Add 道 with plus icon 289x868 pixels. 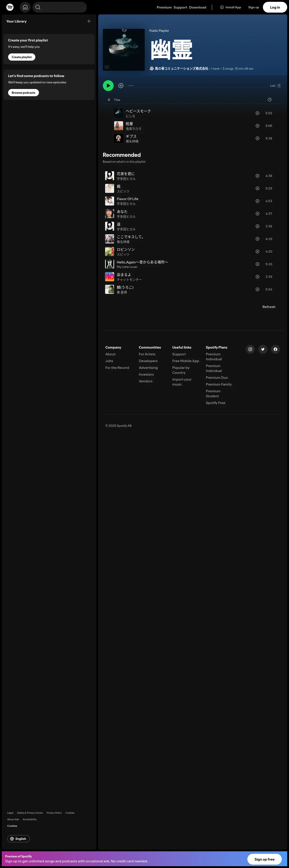(257, 226)
